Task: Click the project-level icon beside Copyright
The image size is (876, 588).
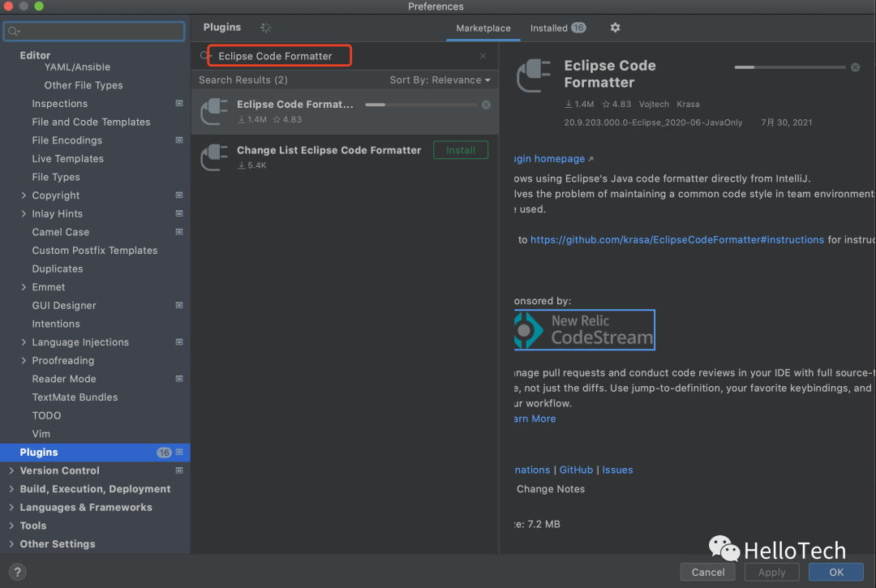Action: (x=179, y=195)
